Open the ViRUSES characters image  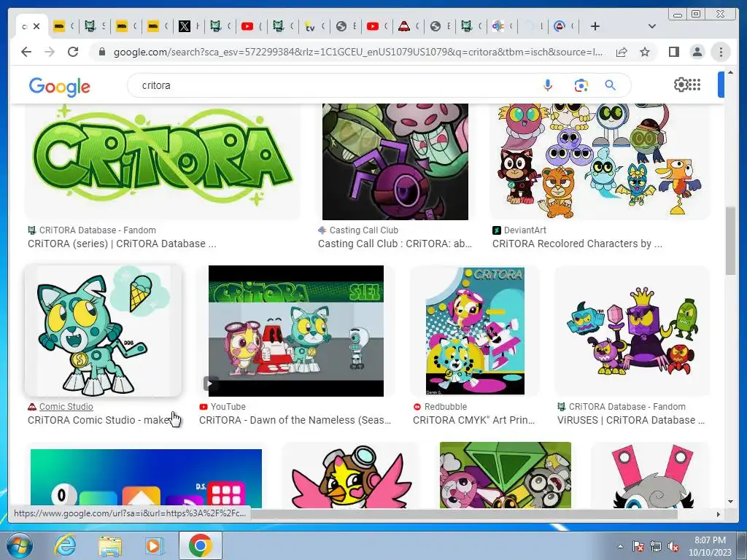[632, 331]
